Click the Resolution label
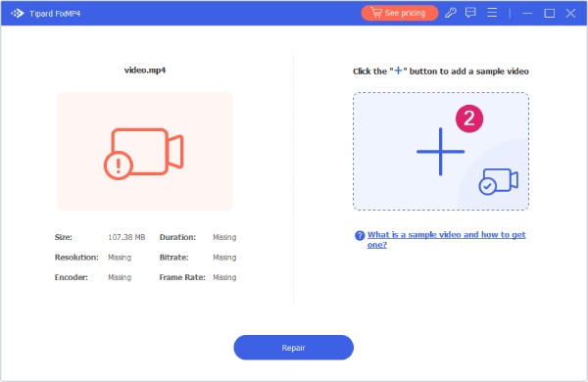 [76, 258]
